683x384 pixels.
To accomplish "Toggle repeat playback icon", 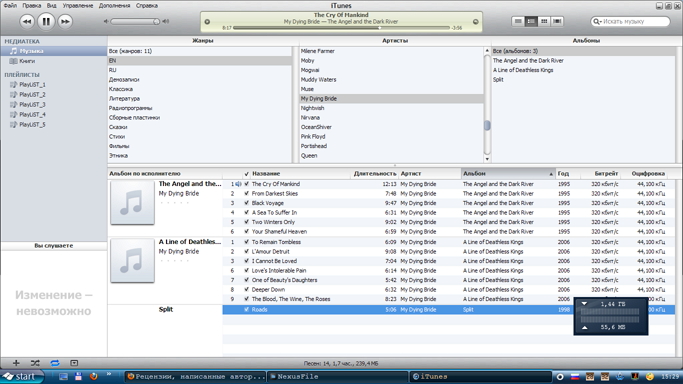I will click(55, 363).
